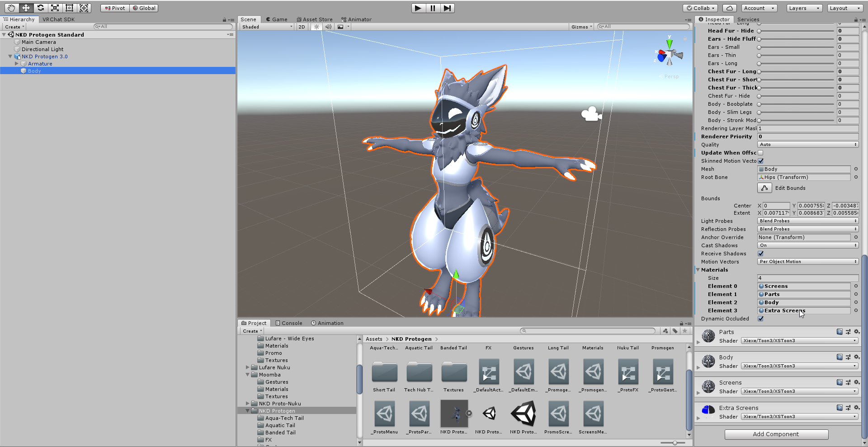868x447 pixels.
Task: Click the Play button
Action: coord(418,8)
